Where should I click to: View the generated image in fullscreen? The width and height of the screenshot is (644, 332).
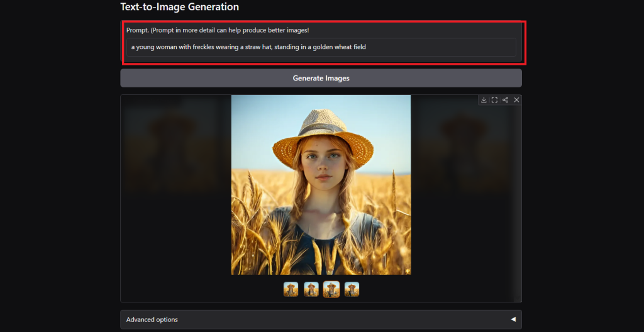click(494, 100)
